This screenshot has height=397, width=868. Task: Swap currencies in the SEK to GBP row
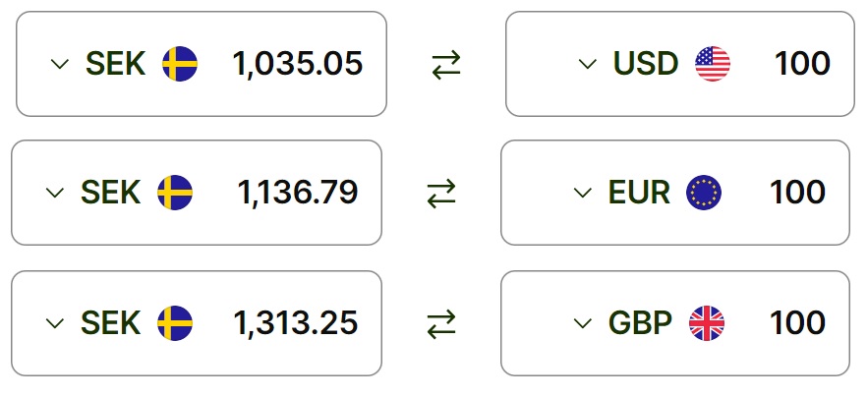[x=441, y=324]
